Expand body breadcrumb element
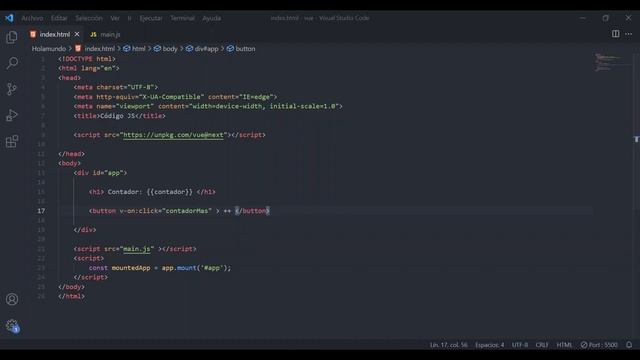The image size is (640, 360). [166, 49]
